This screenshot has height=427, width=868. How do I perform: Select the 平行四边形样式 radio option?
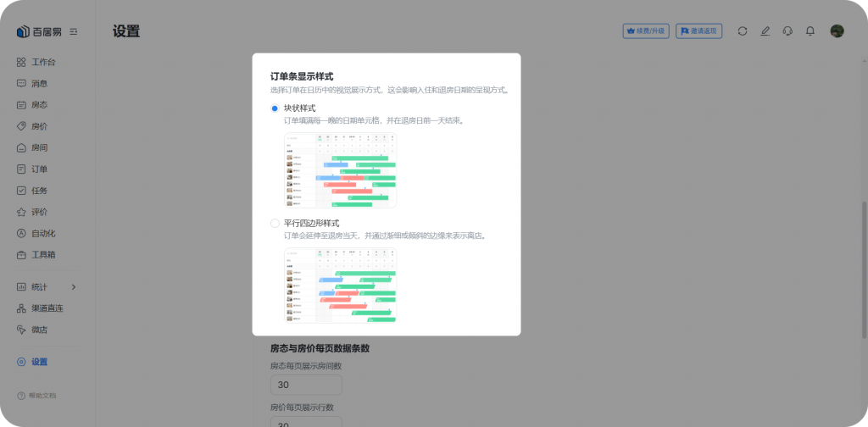pos(275,224)
